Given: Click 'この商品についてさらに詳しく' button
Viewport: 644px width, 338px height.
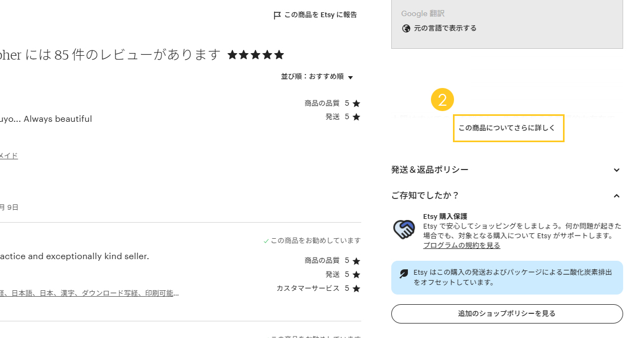Looking at the screenshot, I should (x=508, y=128).
